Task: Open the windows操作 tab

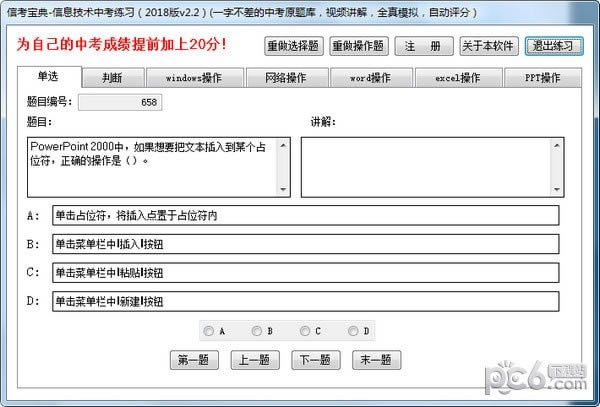Action: 195,78
